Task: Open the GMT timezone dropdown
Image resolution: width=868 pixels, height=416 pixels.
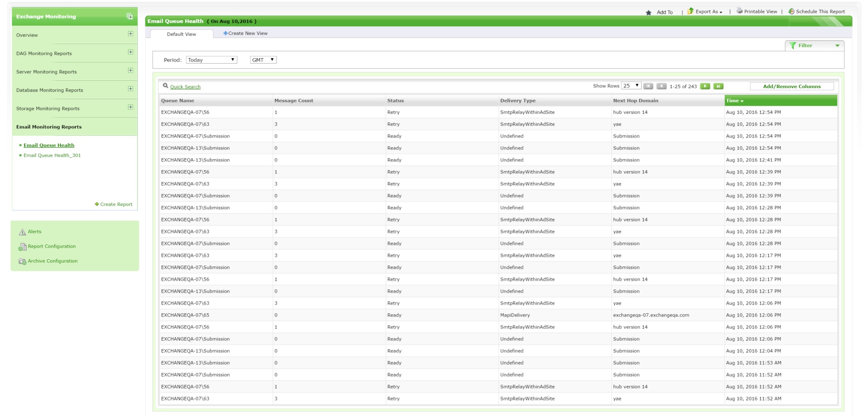Action: point(263,60)
